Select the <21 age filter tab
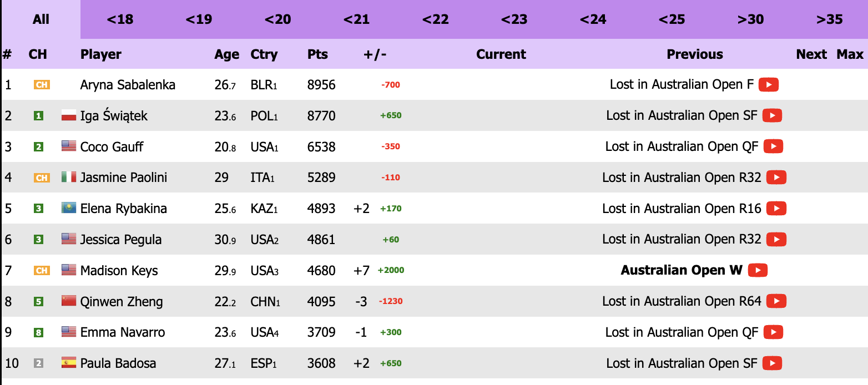868x385 pixels. 356,19
